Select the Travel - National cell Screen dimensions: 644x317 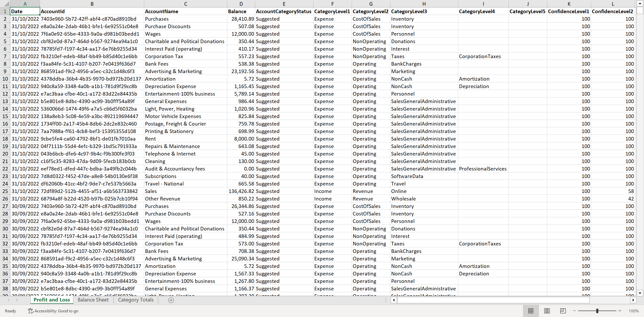tap(186, 184)
